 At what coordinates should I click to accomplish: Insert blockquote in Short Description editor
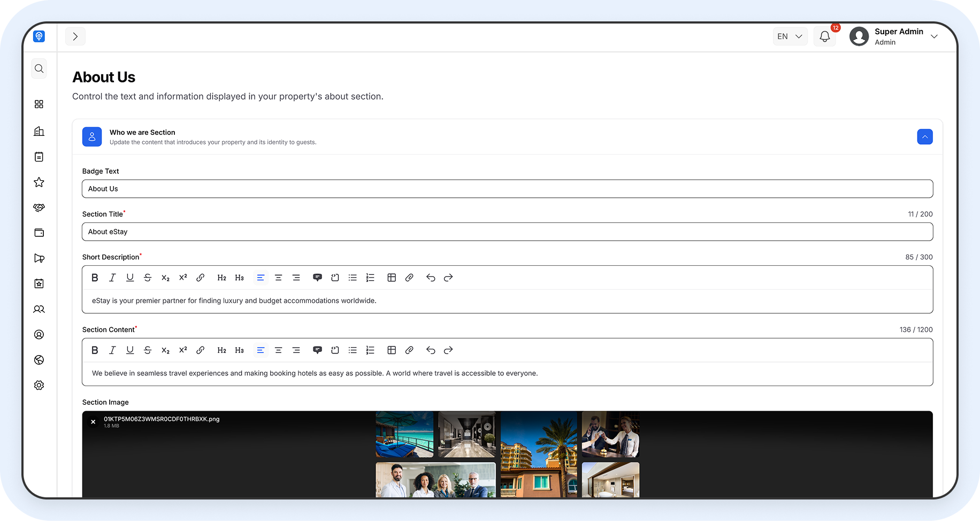(317, 278)
